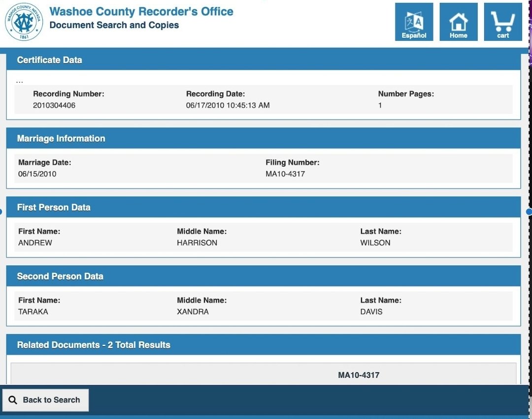The image size is (532, 419).
Task: Click the Washoe County seal logo
Action: (24, 22)
